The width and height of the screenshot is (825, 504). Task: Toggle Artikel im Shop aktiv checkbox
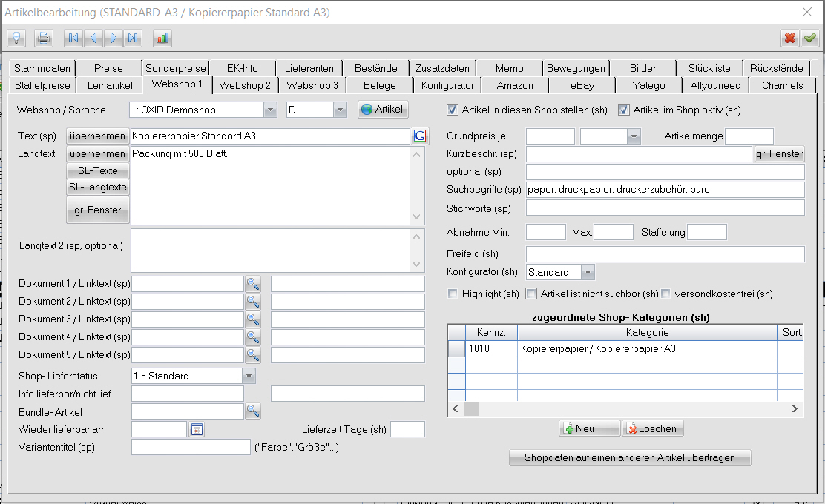tap(624, 110)
